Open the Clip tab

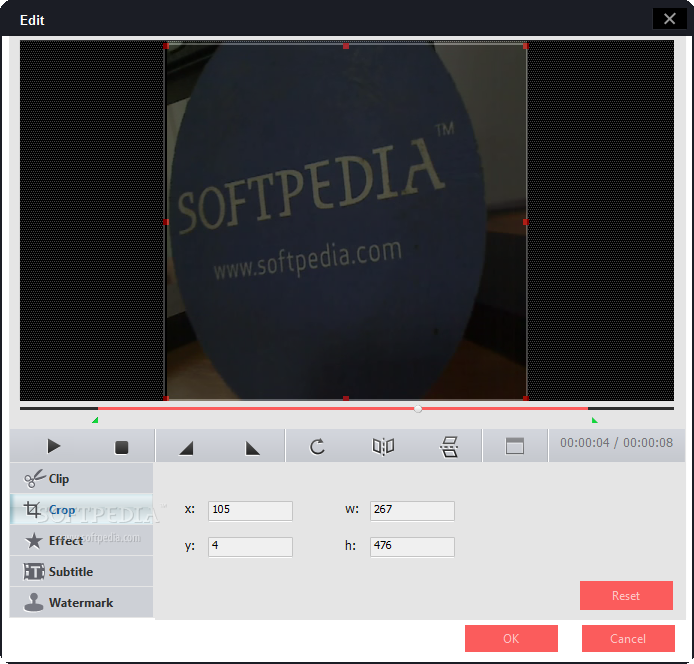81,479
